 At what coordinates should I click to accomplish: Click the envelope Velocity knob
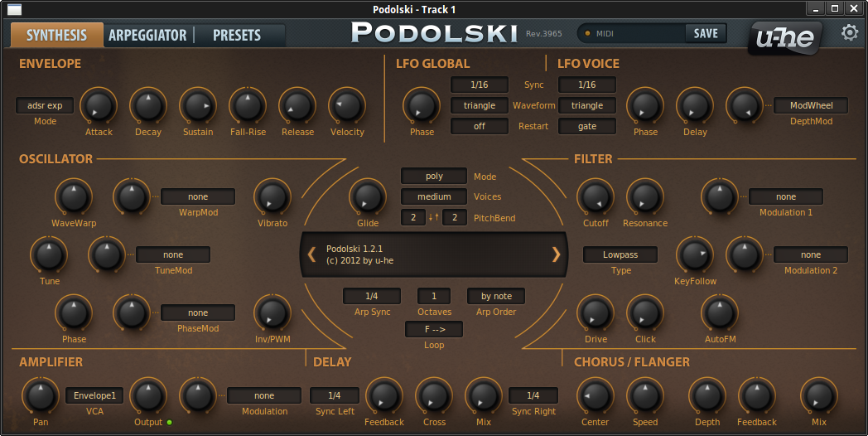[x=347, y=105]
